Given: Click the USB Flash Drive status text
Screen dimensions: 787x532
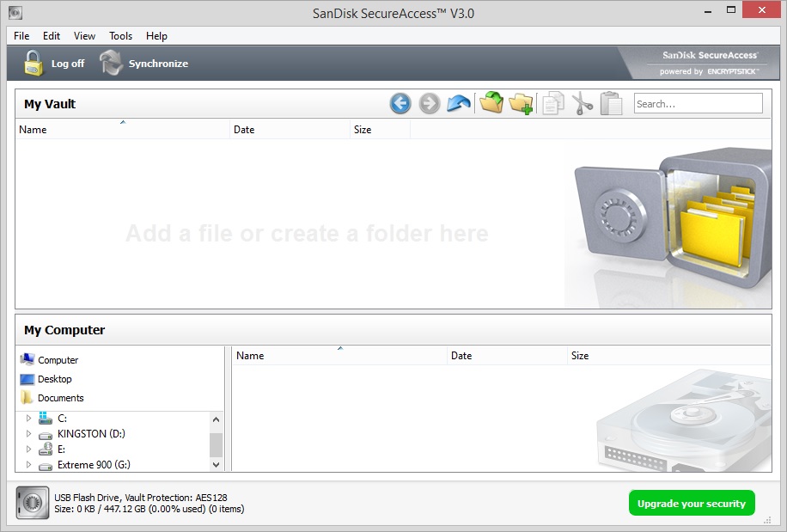Looking at the screenshot, I should coord(141,498).
